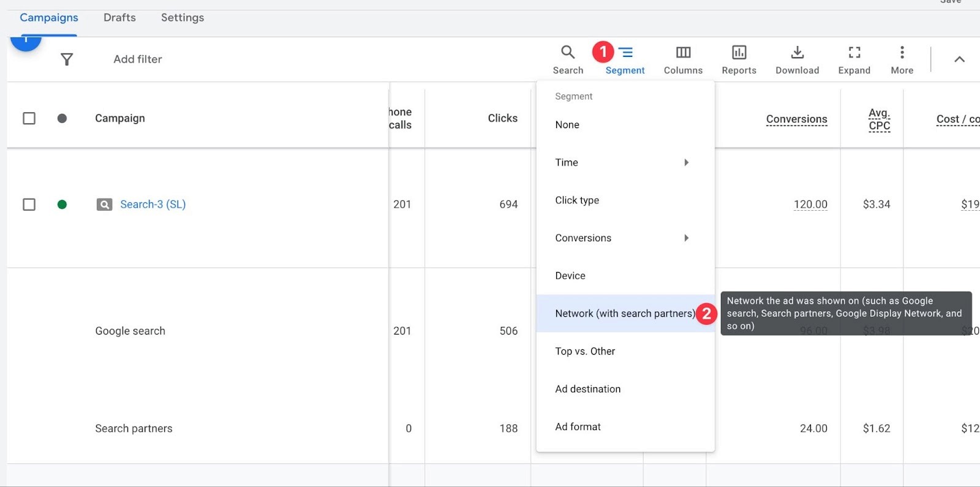The height and width of the screenshot is (487, 980).
Task: Sort by the Cost / conv. column header
Action: coord(958,119)
